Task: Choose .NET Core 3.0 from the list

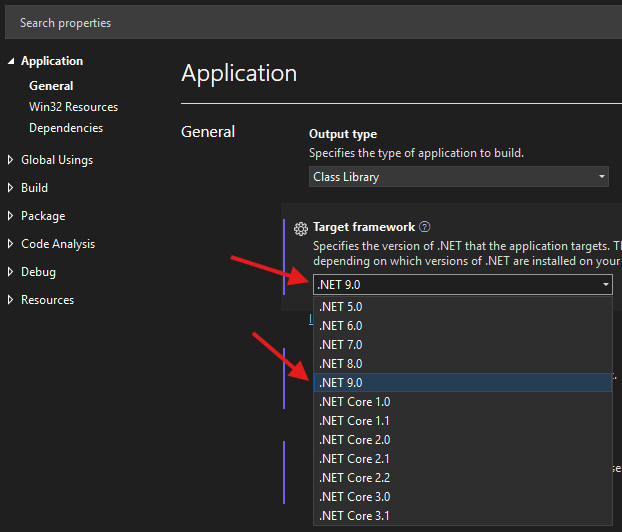Action: point(463,497)
